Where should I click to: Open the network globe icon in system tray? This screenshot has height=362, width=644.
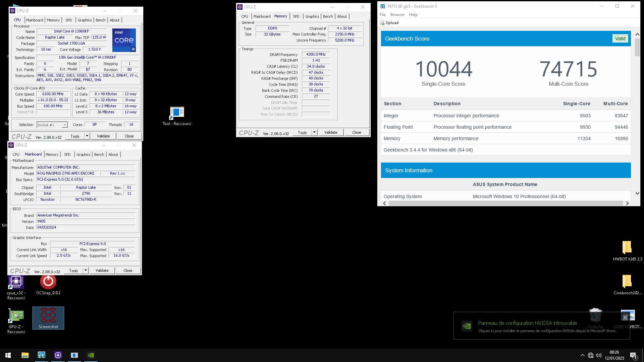coord(591,355)
